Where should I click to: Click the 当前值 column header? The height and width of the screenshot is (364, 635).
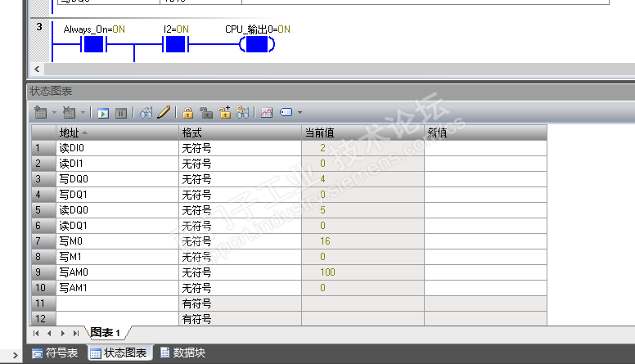click(x=363, y=133)
